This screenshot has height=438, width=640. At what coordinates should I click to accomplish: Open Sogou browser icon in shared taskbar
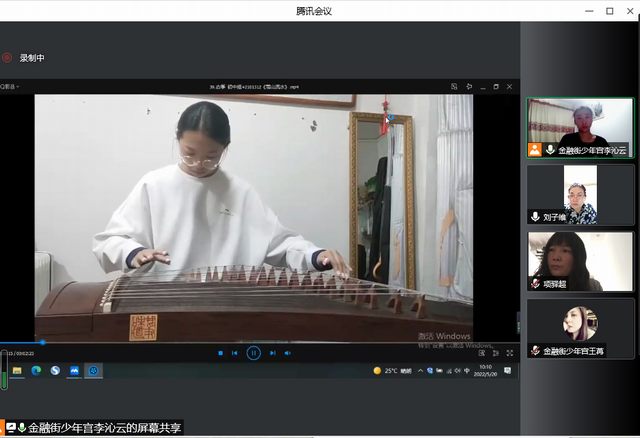pyautogui.click(x=55, y=371)
